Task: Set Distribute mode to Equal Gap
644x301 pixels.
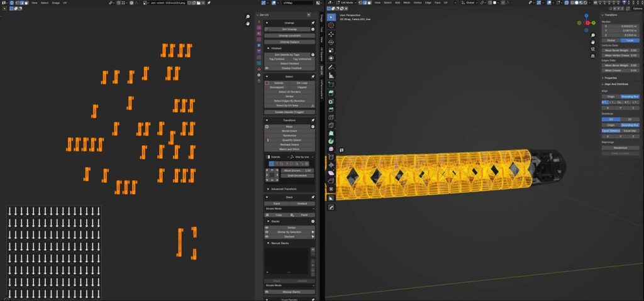Action: 630,131
